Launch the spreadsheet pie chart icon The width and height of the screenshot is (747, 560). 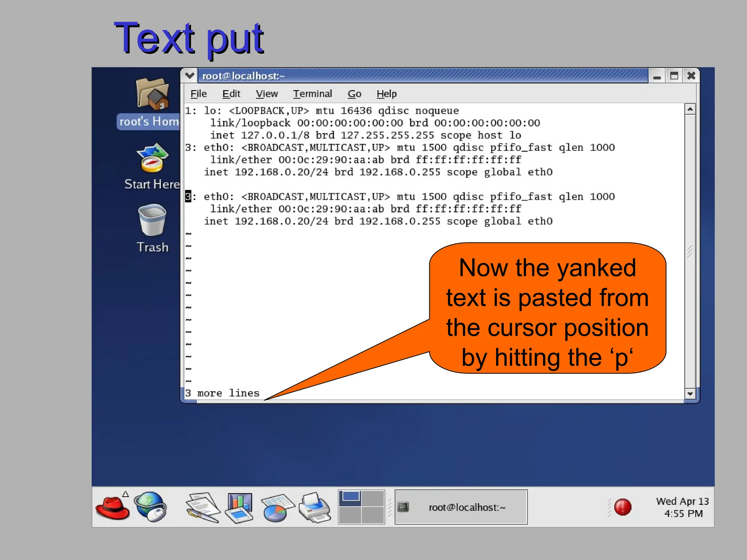point(278,507)
